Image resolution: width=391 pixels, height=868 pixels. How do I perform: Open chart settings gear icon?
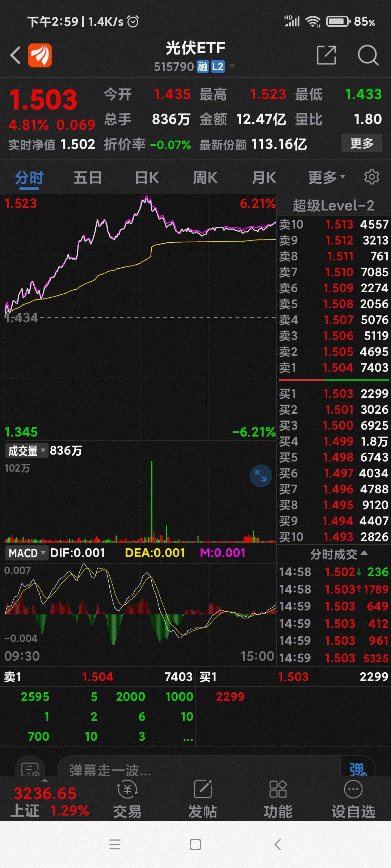pos(372,177)
